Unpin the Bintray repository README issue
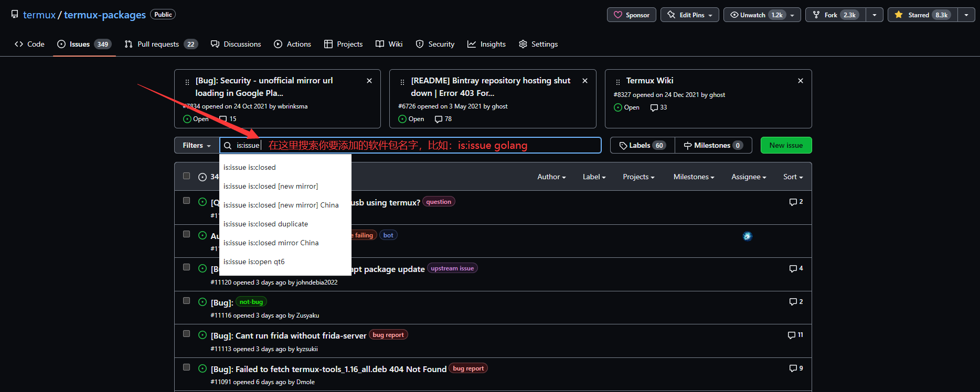The width and height of the screenshot is (980, 392). [x=585, y=81]
